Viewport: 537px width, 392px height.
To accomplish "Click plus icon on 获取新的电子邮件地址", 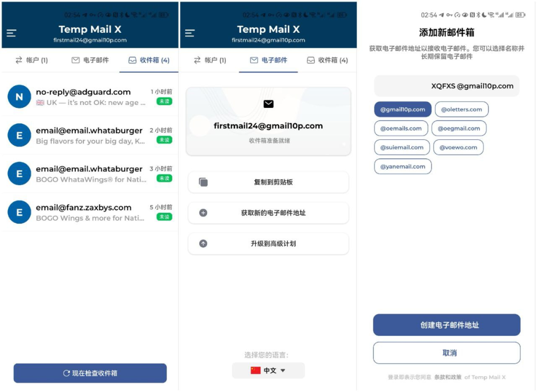I will coord(203,213).
